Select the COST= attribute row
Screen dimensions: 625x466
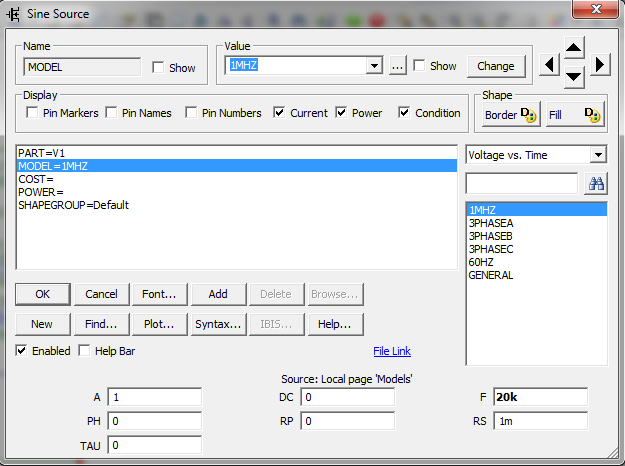click(237, 179)
